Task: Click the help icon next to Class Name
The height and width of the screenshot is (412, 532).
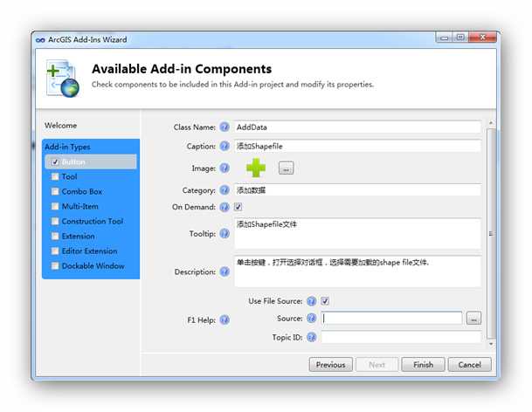Action: coord(225,127)
